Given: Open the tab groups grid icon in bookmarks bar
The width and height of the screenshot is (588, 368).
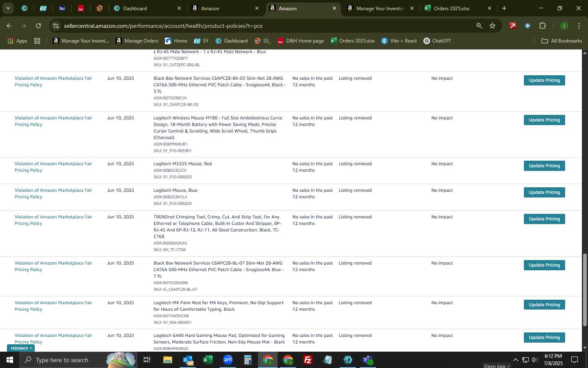Looking at the screenshot, I should tap(37, 41).
